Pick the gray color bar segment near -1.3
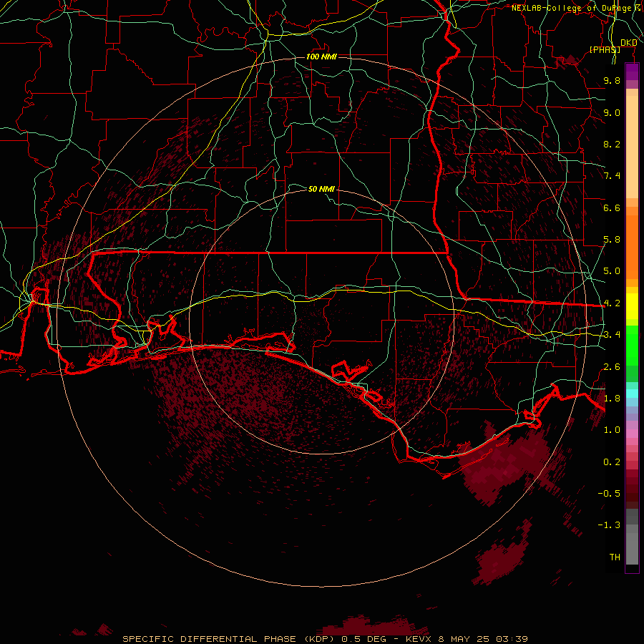The width and height of the screenshot is (644, 644). coord(632,529)
